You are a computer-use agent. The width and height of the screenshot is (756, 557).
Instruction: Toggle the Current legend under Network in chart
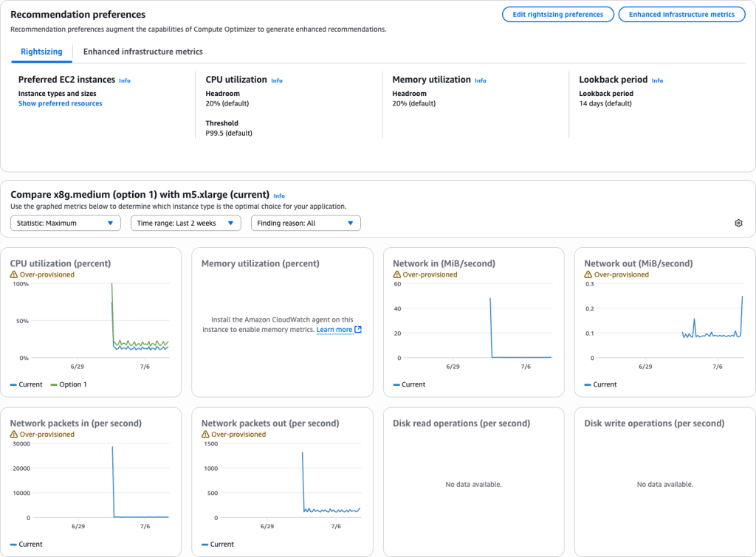click(x=408, y=384)
